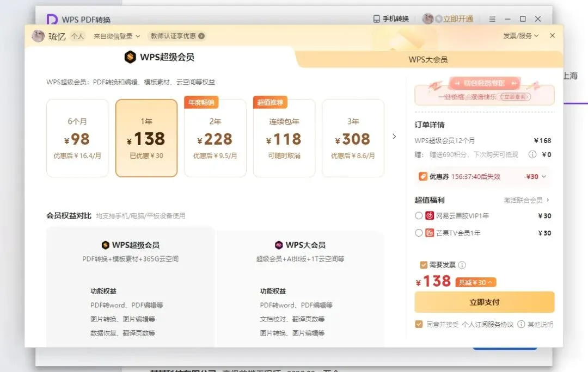Switch to the WPS大会员 tab

[428, 60]
